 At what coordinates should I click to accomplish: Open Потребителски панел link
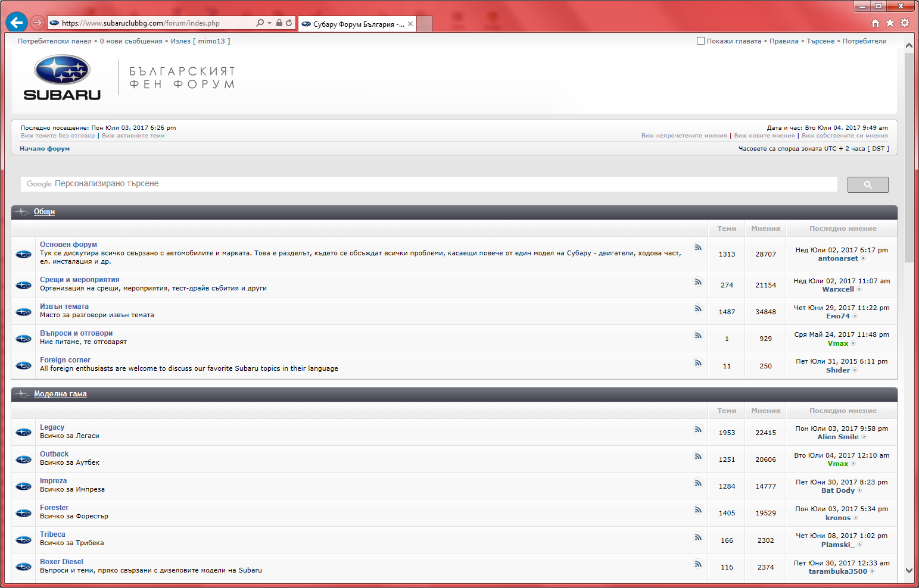click(55, 41)
